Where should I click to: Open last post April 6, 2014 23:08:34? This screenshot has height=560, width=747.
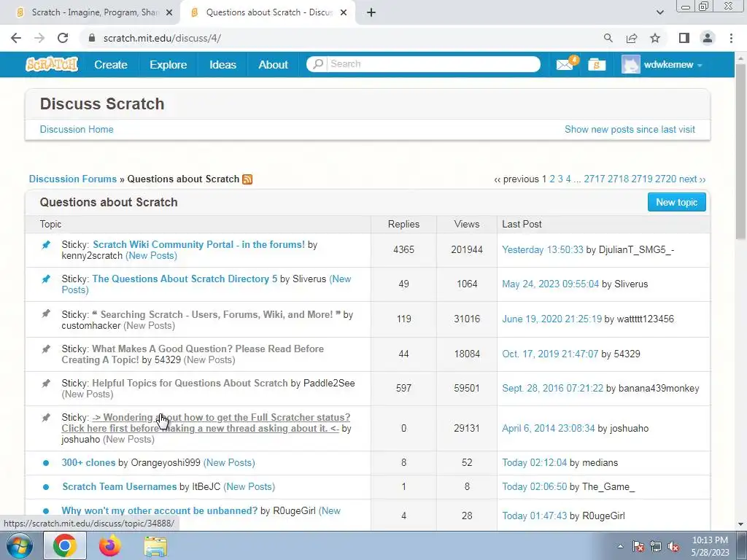[x=549, y=428]
